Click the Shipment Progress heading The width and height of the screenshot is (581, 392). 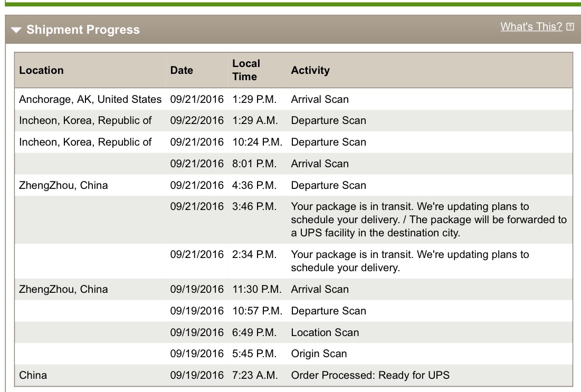click(83, 30)
